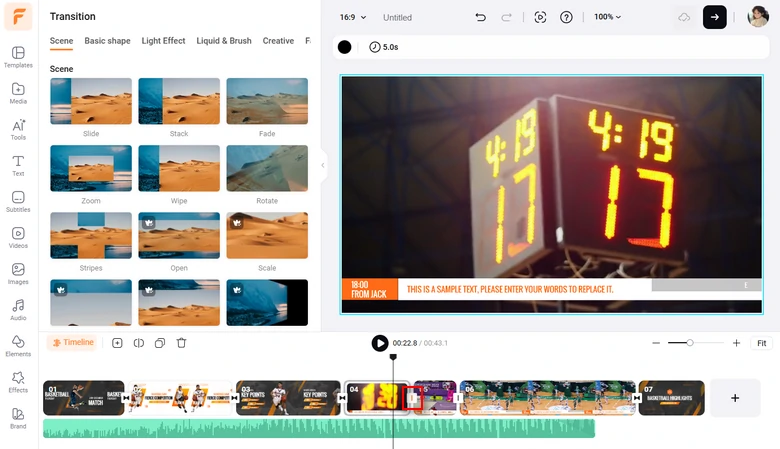Switch to the Basic shape tab
The width and height of the screenshot is (780, 449).
[107, 41]
